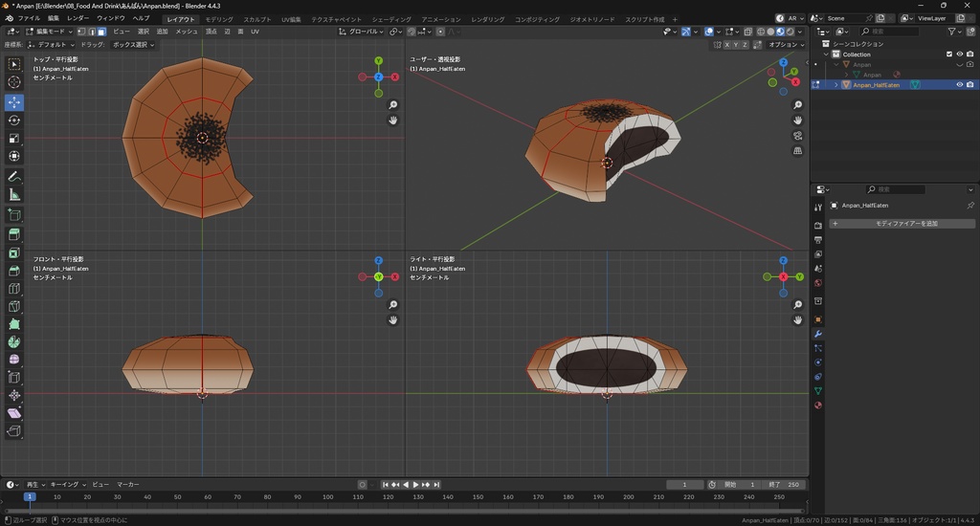Select the Transform tool in the toolbar

pyautogui.click(x=13, y=156)
